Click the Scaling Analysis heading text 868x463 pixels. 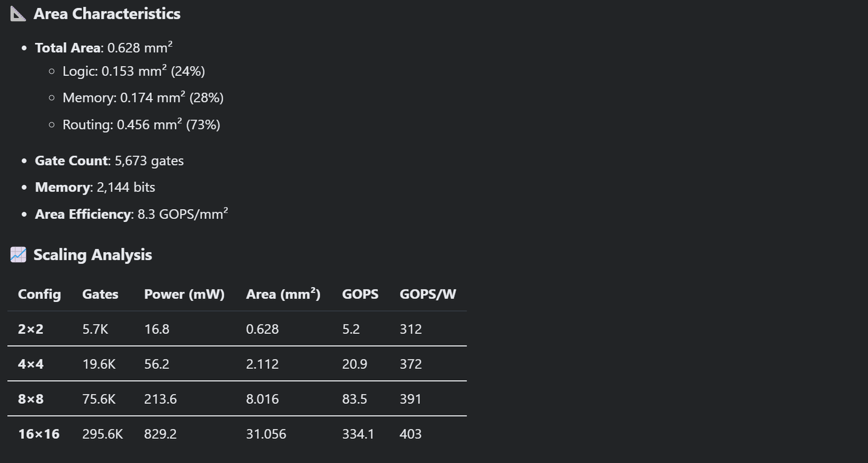(x=92, y=255)
